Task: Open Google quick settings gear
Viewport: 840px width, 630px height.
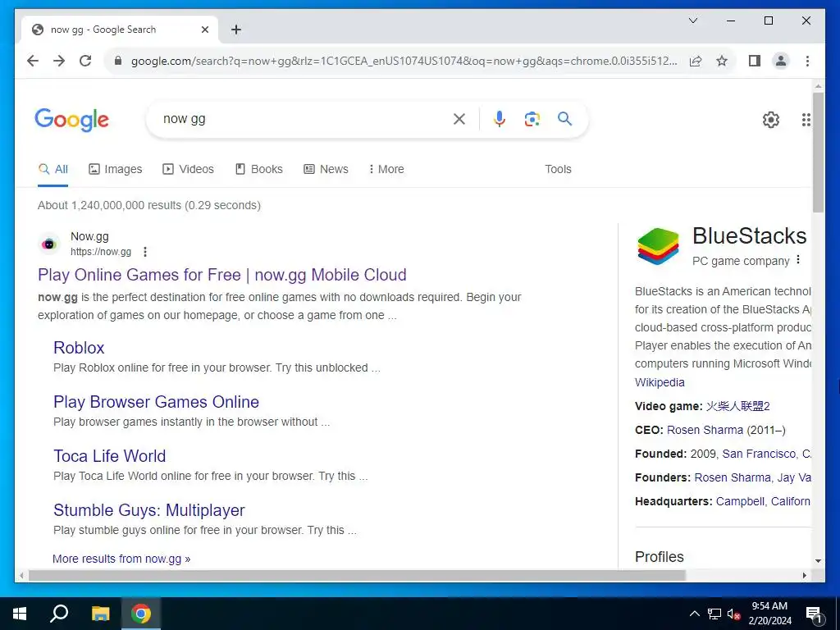Action: click(x=771, y=120)
